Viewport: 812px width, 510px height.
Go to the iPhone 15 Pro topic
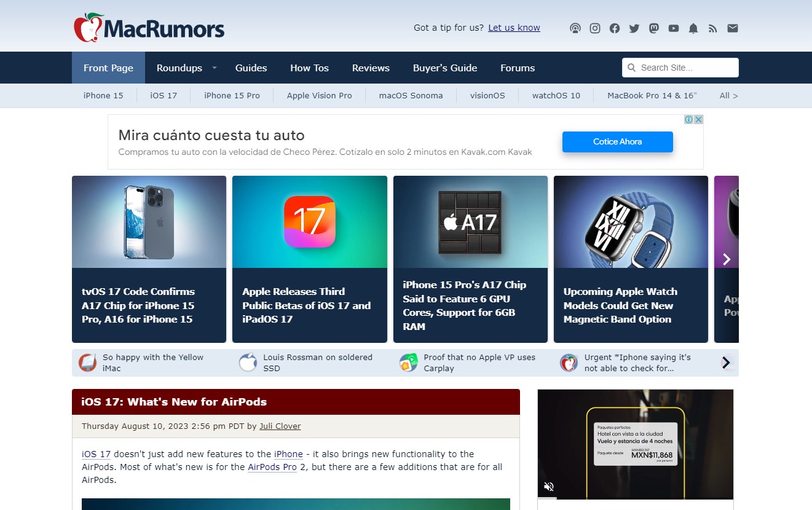(232, 95)
